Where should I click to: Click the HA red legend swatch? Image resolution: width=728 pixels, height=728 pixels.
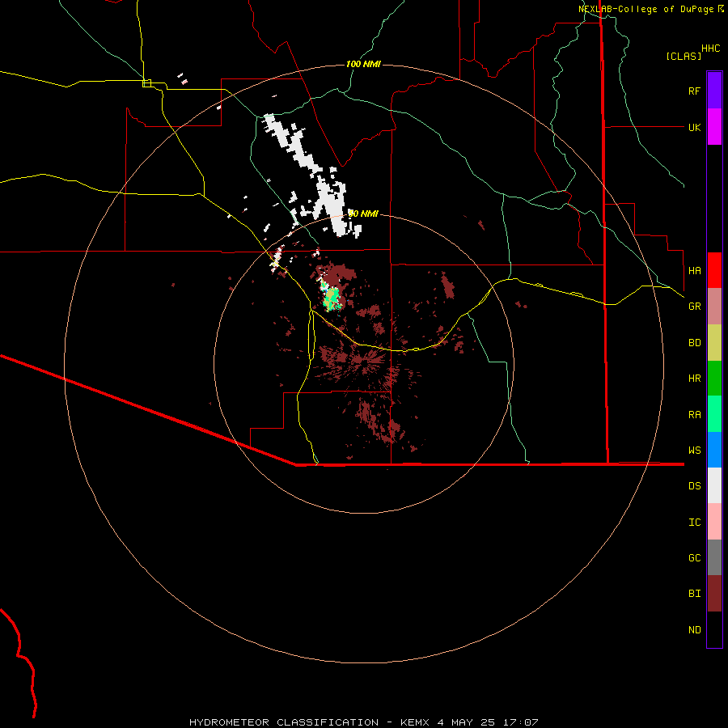pyautogui.click(x=714, y=270)
